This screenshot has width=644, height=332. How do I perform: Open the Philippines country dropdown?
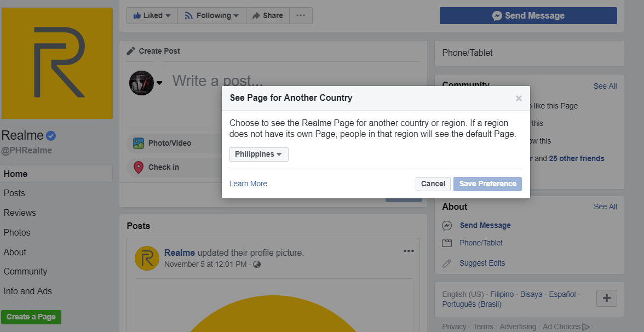(258, 154)
